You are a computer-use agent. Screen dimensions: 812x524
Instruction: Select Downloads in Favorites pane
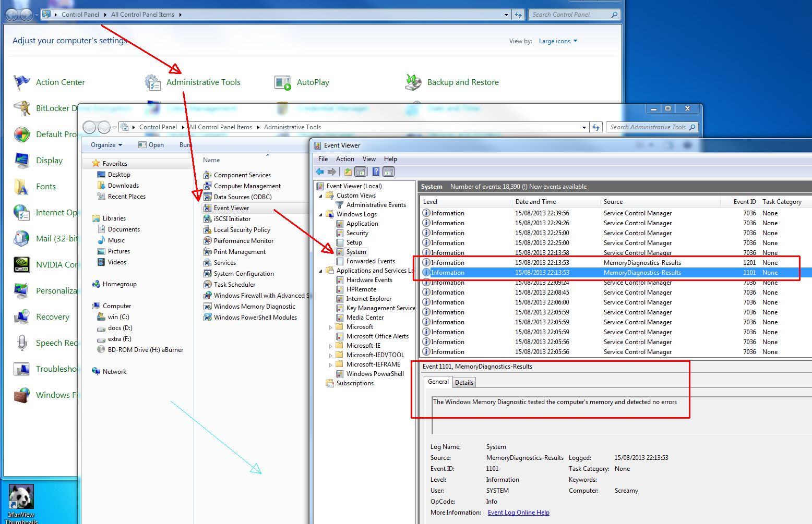point(123,186)
